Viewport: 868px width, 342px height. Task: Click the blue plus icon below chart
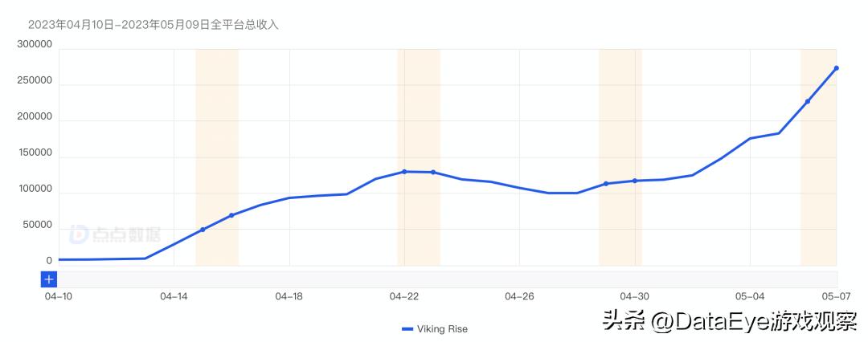[x=49, y=279]
